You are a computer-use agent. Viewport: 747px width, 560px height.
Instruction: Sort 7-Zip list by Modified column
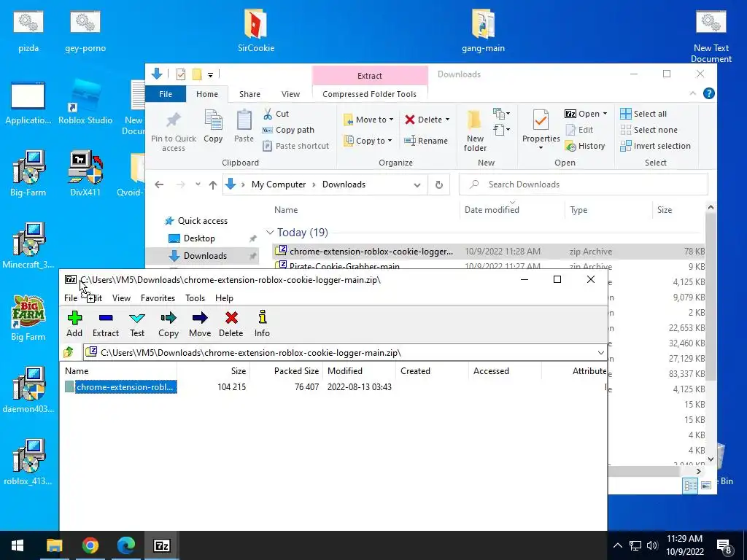click(x=345, y=371)
